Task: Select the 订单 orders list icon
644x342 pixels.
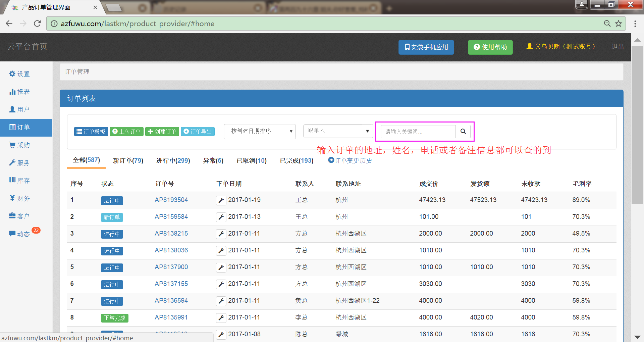Action: [x=12, y=127]
